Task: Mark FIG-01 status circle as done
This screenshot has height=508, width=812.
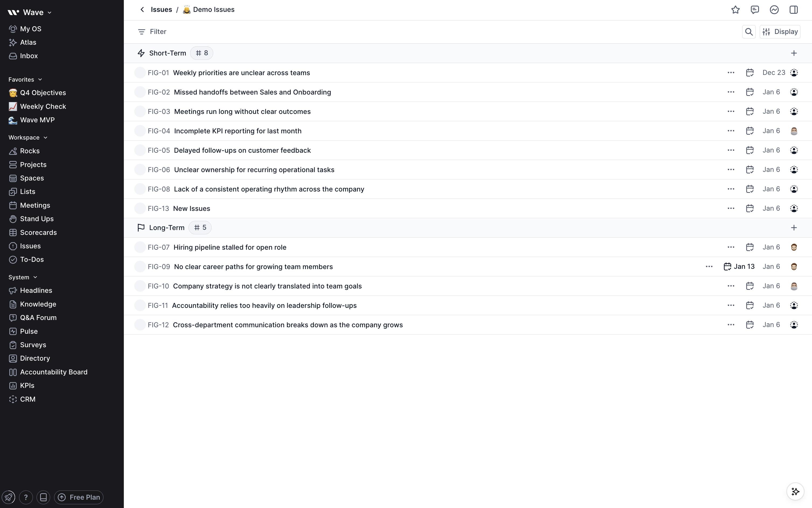Action: pos(140,72)
